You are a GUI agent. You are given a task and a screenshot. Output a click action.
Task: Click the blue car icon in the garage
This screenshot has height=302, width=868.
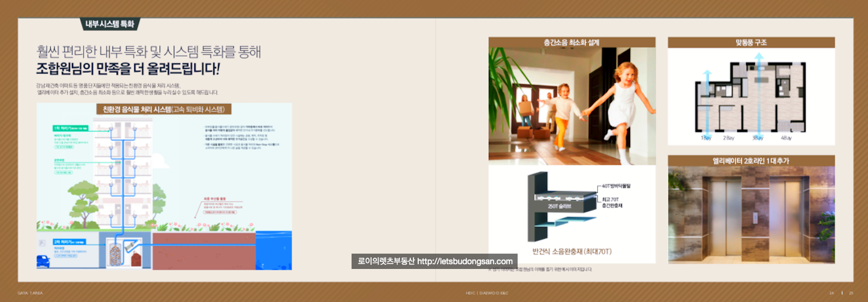pyautogui.click(x=43, y=260)
